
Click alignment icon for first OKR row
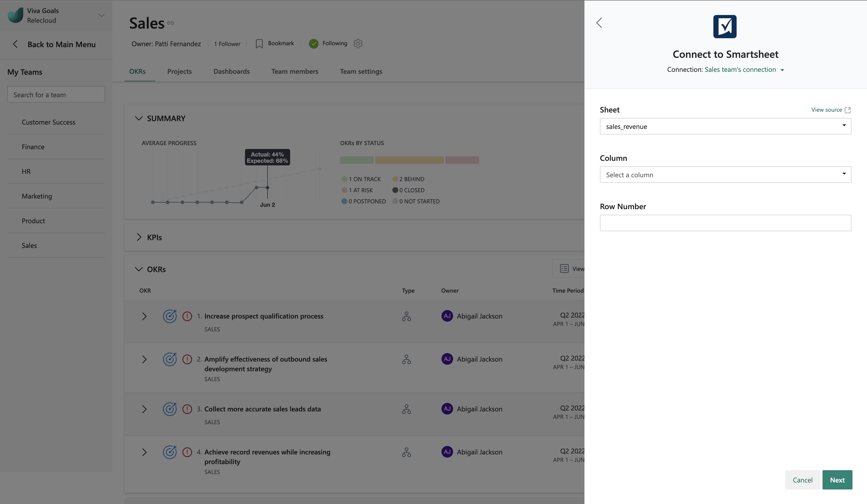pos(406,316)
